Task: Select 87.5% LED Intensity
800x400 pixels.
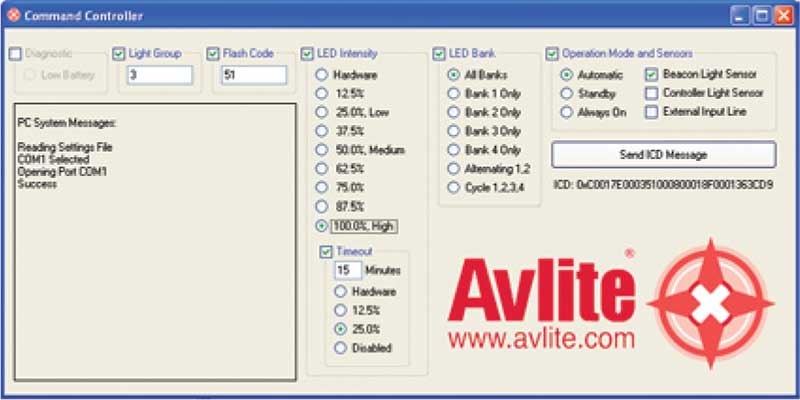Action: coord(321,207)
